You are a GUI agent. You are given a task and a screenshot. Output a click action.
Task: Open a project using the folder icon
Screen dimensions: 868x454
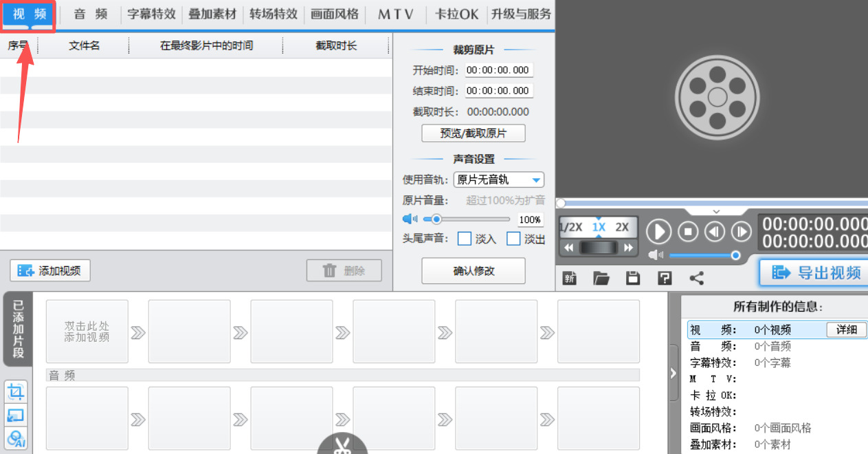pyautogui.click(x=601, y=278)
